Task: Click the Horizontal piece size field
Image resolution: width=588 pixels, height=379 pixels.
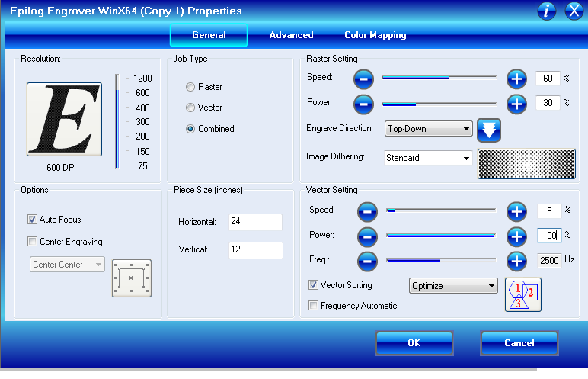Action: pos(255,222)
